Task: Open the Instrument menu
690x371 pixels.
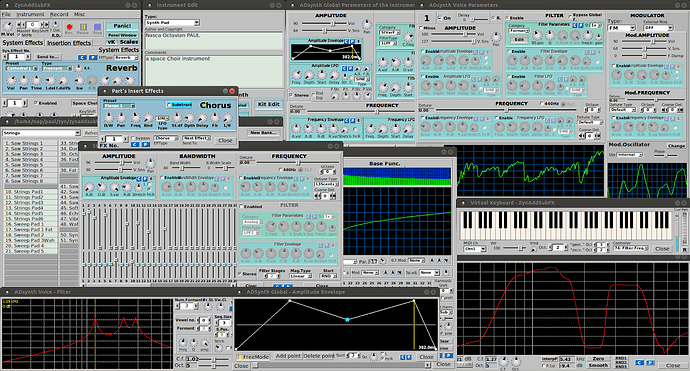Action: [x=30, y=14]
